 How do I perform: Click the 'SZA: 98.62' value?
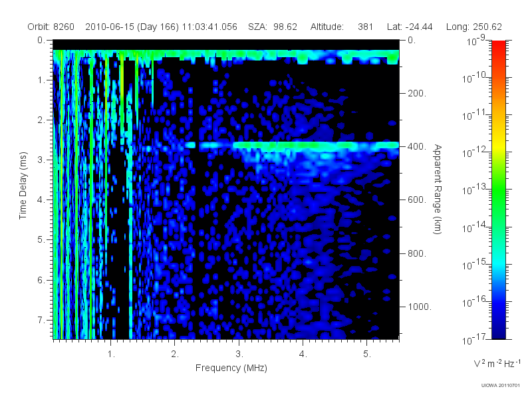click(x=273, y=27)
